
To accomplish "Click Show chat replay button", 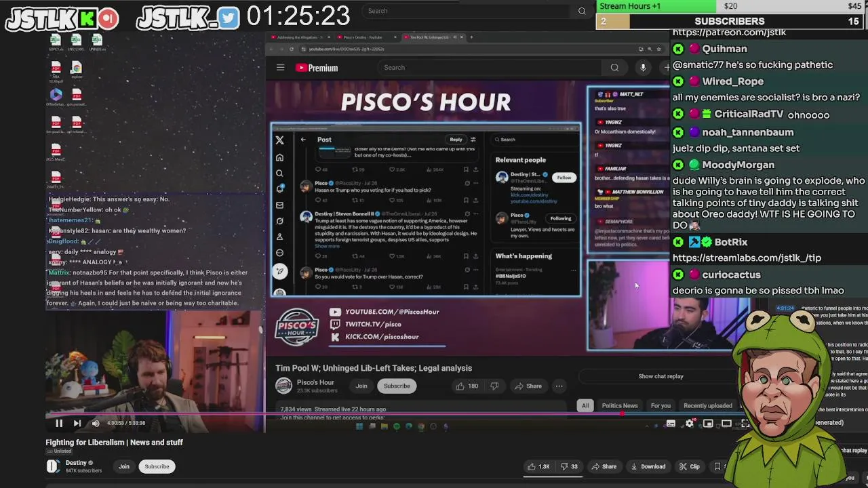I will click(x=660, y=376).
